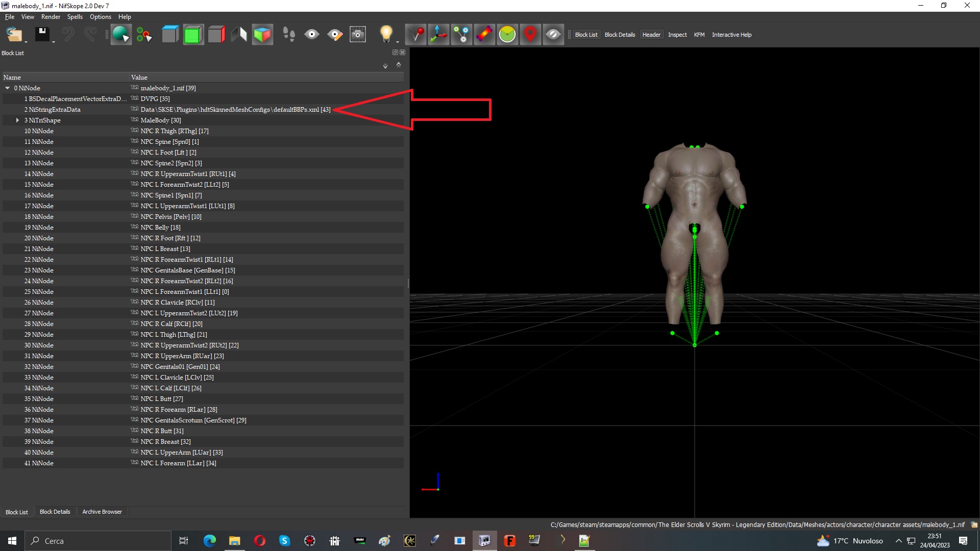Open the View menu
Image resolution: width=980 pixels, height=551 pixels.
[28, 17]
